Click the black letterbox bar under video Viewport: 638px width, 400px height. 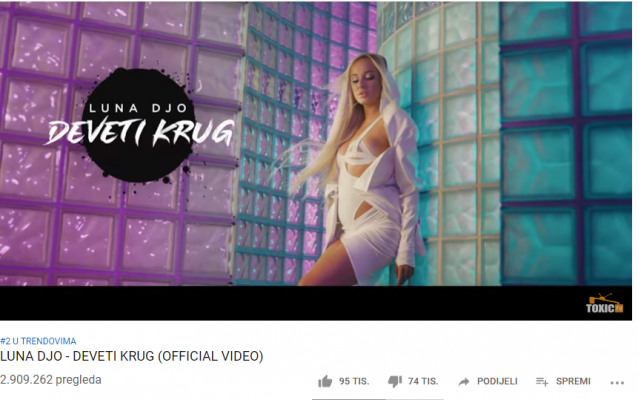(x=285, y=303)
